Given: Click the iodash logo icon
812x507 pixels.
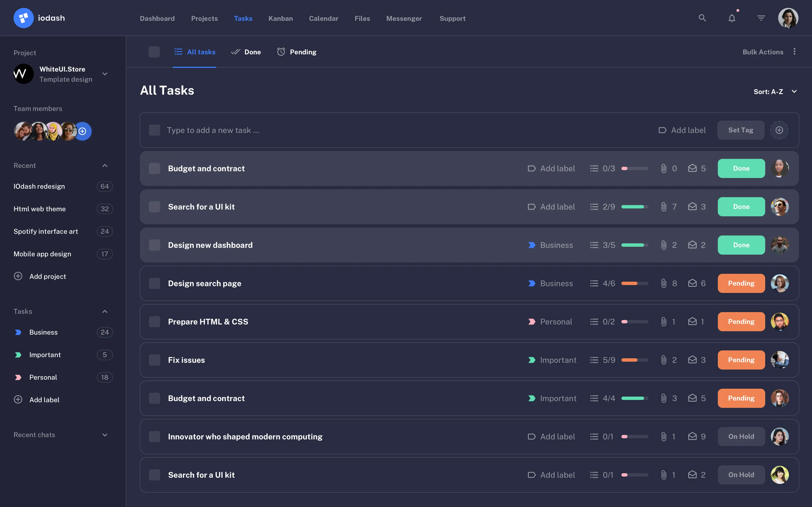Looking at the screenshot, I should pos(23,18).
